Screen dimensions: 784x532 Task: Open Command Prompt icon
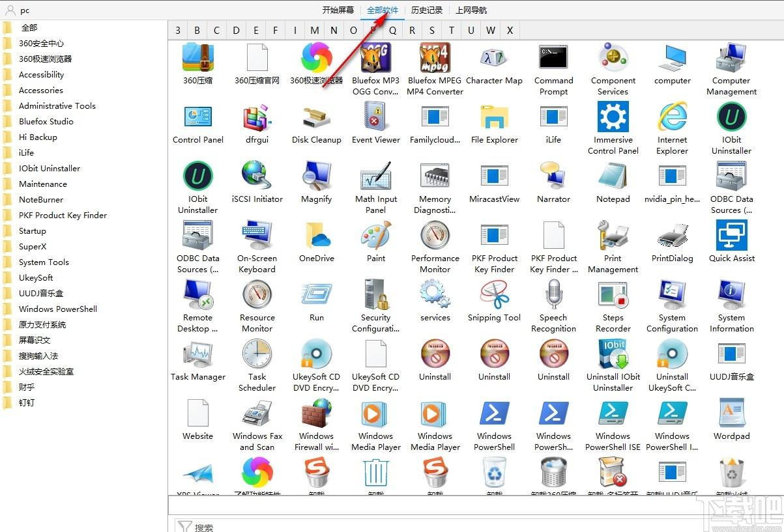point(553,58)
